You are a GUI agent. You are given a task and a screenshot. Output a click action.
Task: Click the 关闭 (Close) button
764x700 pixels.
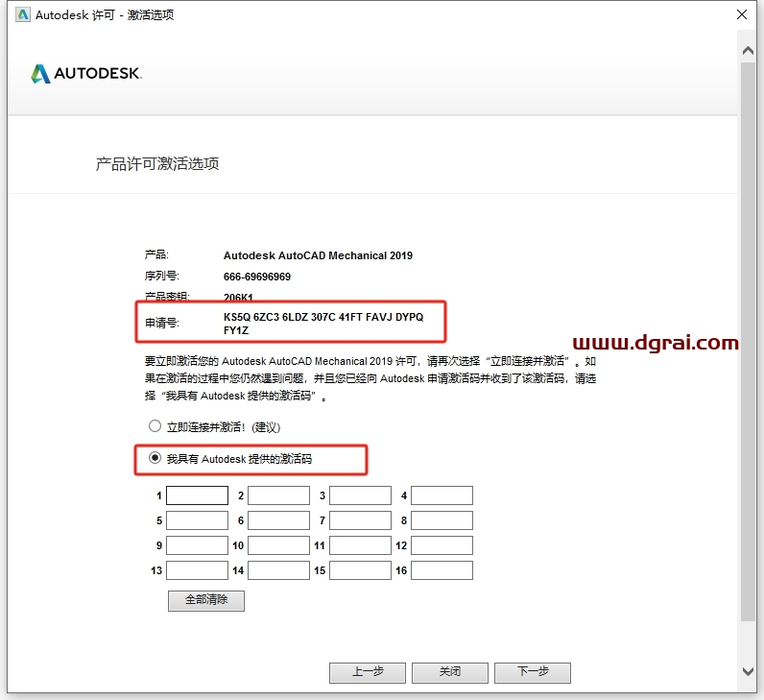click(450, 673)
